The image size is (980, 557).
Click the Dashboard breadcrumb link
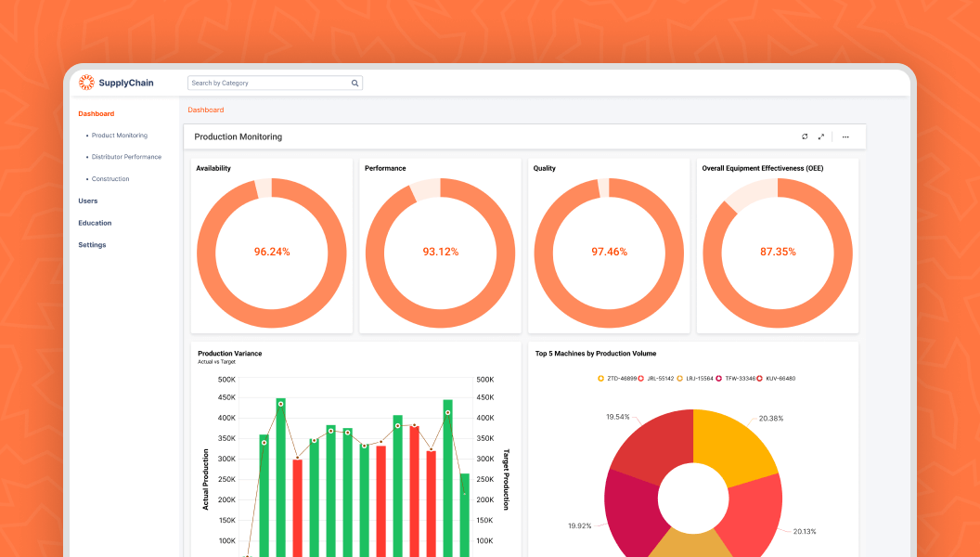pos(206,110)
